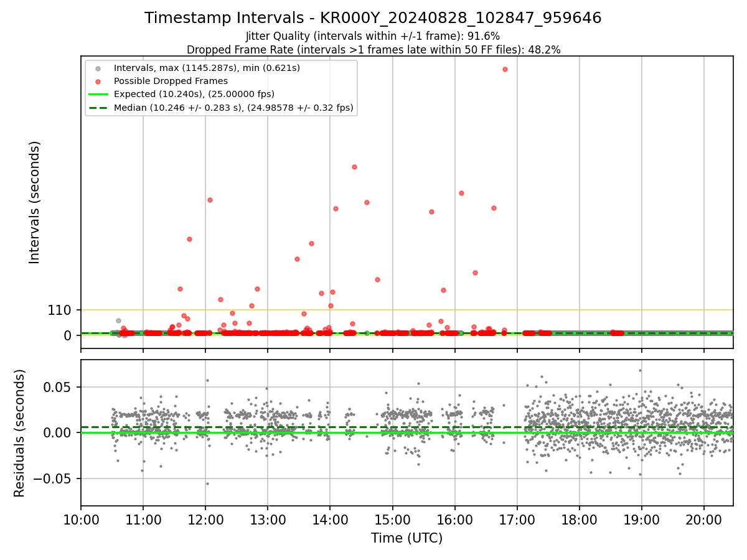747x560 pixels.
Task: Click the "0.05" residuals tick label
Action: coord(58,387)
